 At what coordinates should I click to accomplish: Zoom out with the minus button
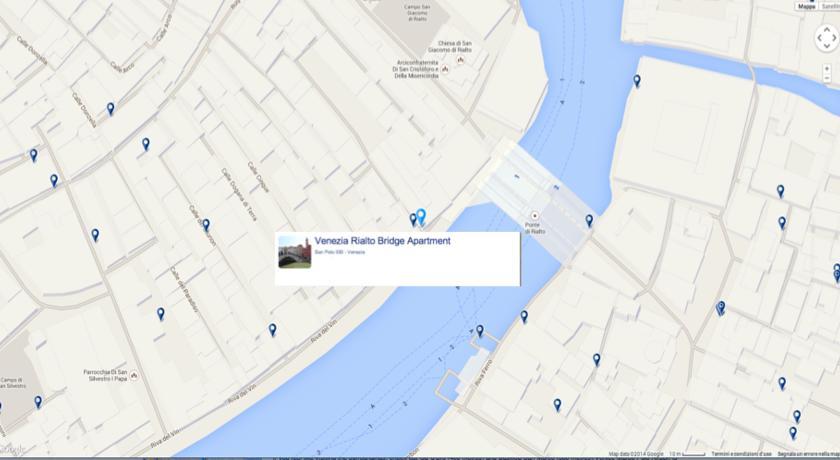click(x=827, y=78)
